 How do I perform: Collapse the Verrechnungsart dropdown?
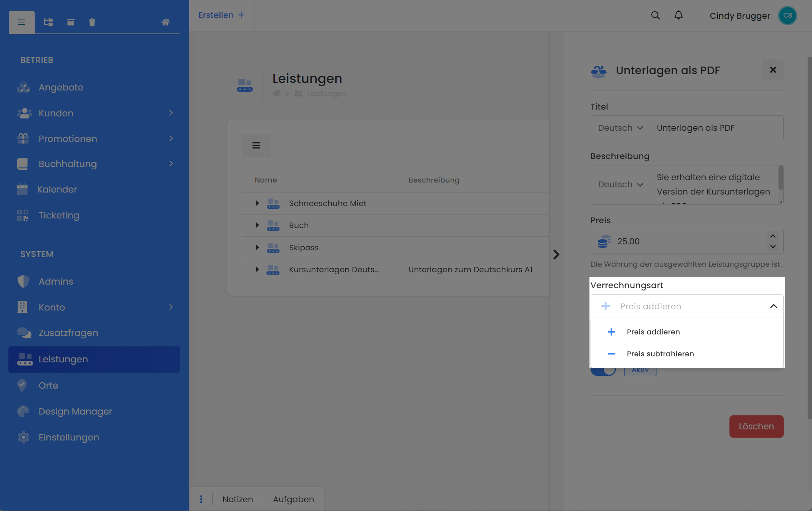click(773, 307)
